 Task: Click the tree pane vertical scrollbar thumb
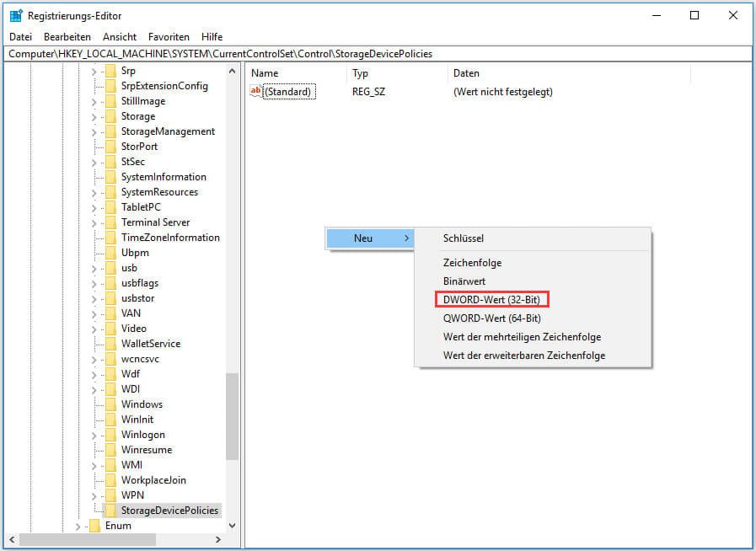233,416
